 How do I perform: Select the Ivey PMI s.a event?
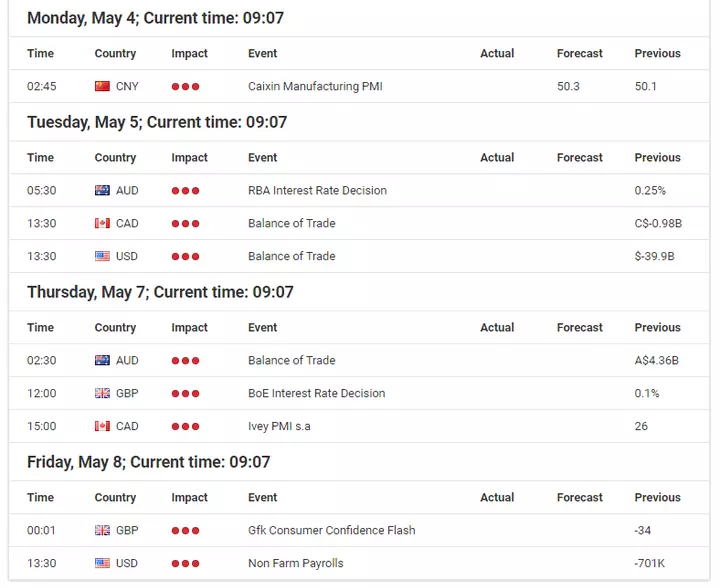pyautogui.click(x=279, y=426)
